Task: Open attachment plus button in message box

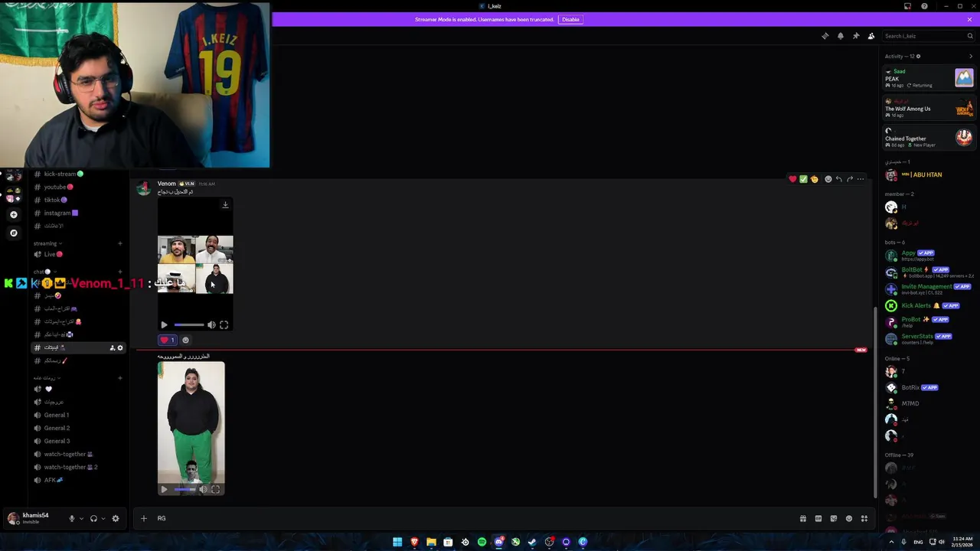Action: pos(143,518)
